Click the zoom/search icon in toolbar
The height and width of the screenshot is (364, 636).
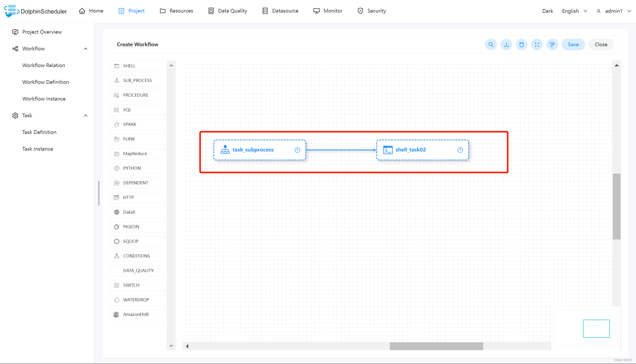(x=491, y=44)
